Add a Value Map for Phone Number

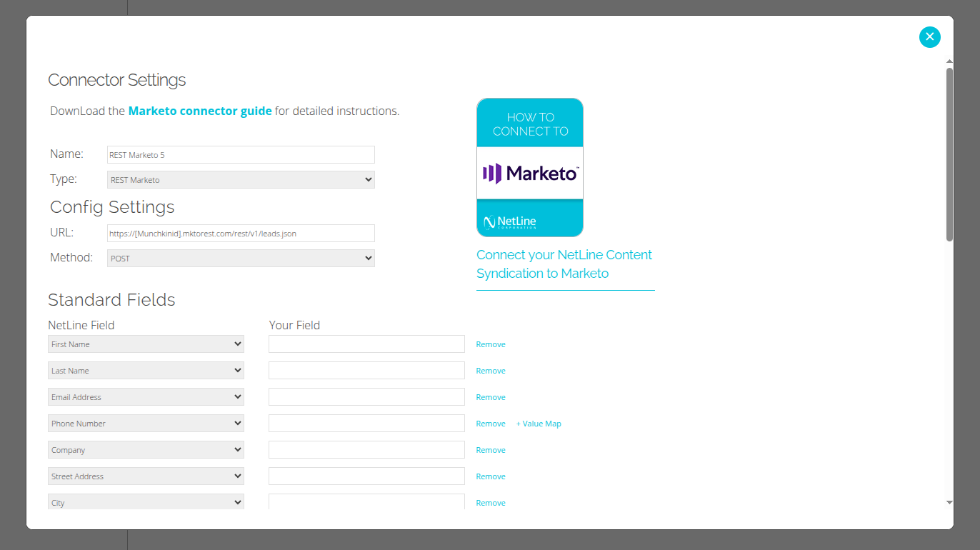pyautogui.click(x=539, y=424)
